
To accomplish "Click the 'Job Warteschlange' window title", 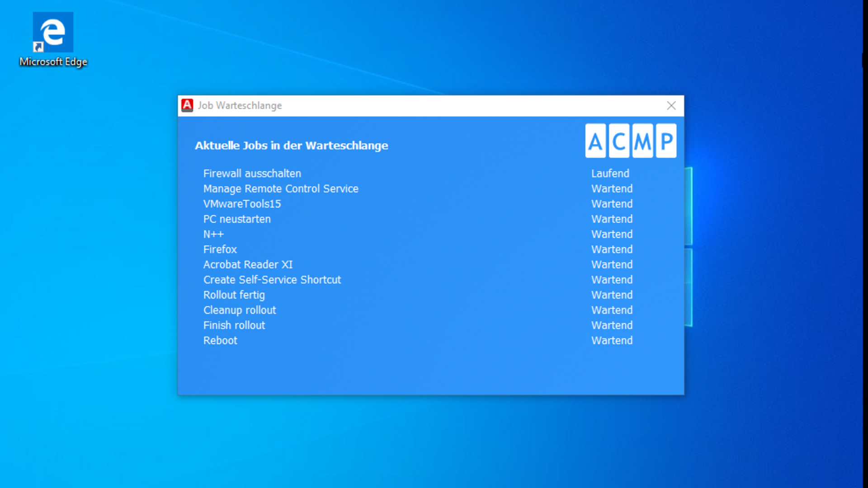I will [x=240, y=106].
